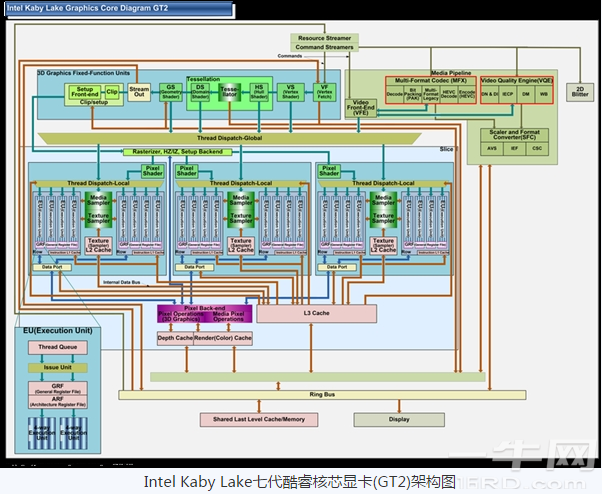Click the Display block

tap(399, 420)
